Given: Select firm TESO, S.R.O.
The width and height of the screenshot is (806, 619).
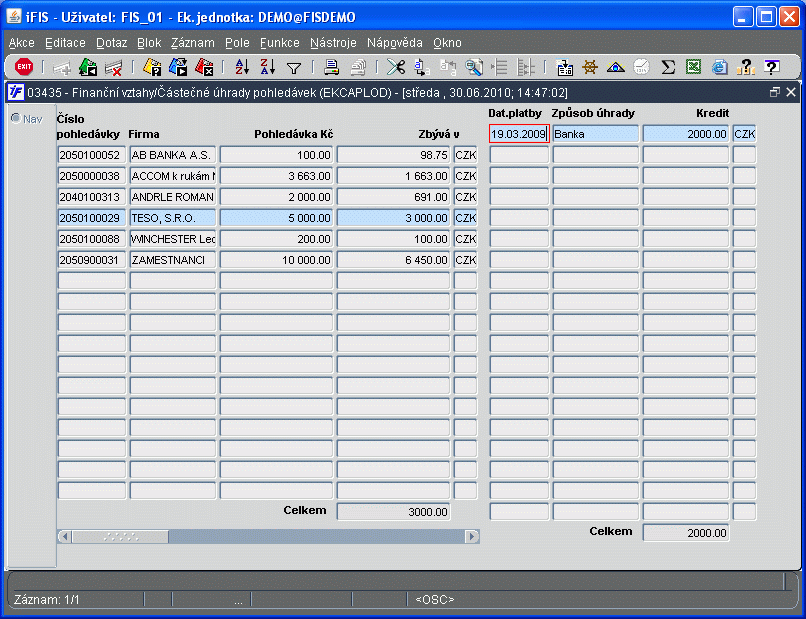Looking at the screenshot, I should pos(173,218).
